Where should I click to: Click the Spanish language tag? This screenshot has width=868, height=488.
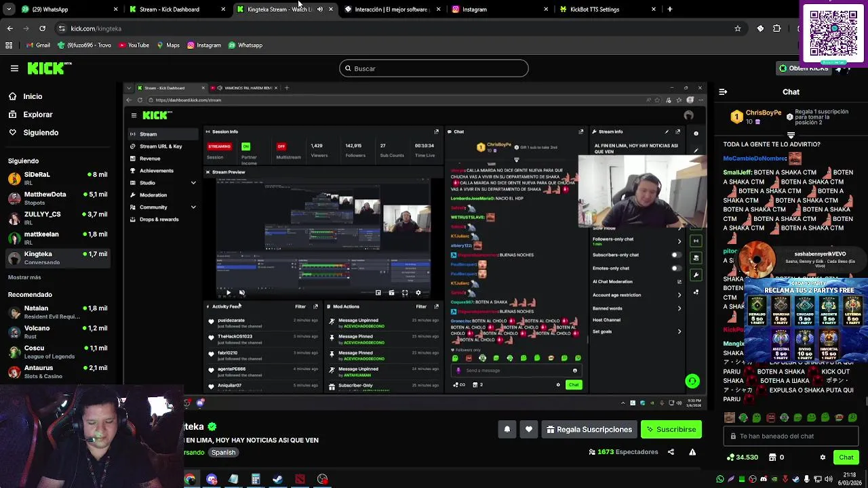(223, 453)
